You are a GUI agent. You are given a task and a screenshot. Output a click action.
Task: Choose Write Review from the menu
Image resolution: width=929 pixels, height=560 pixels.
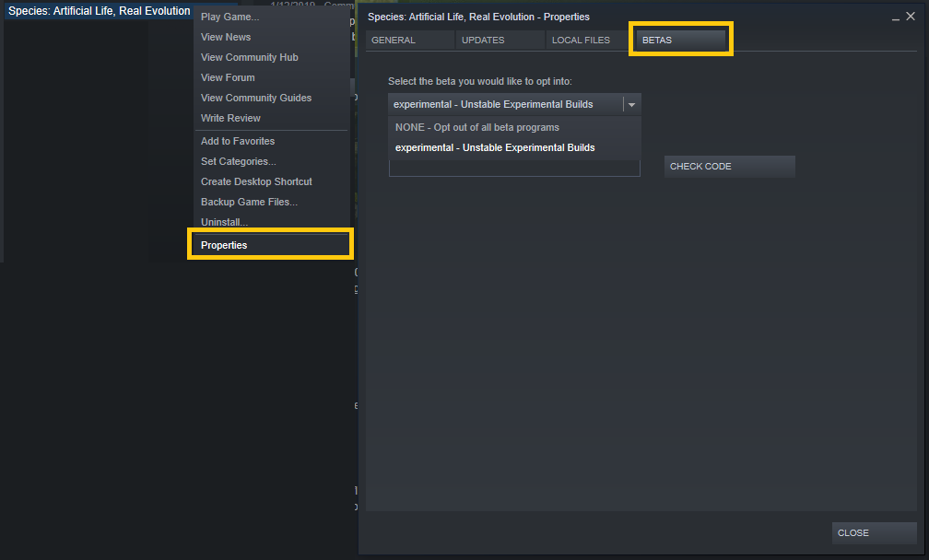coord(230,118)
